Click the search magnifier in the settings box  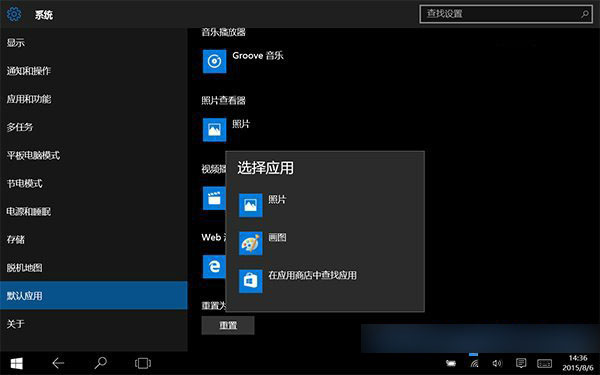pos(585,14)
